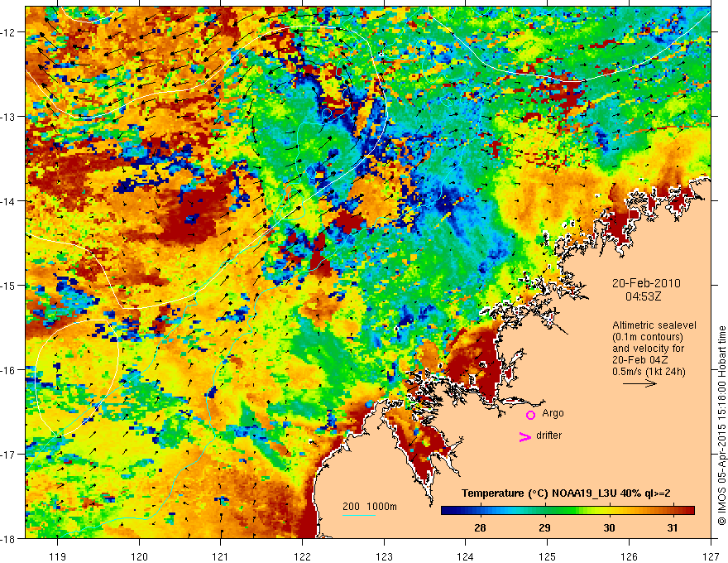The image size is (728, 563).
Task: Click the '29' temperature colorbar label
Action: click(544, 527)
